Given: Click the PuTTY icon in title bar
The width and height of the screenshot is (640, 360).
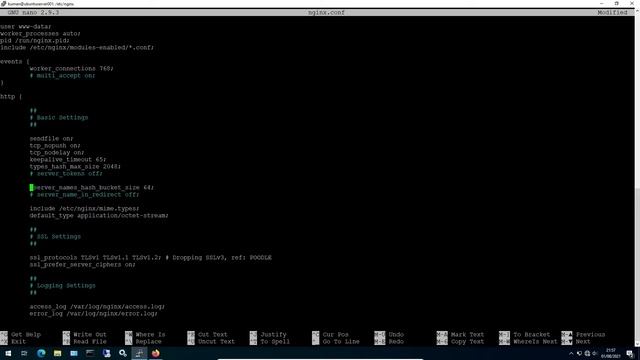Looking at the screenshot, I should coord(3,3).
